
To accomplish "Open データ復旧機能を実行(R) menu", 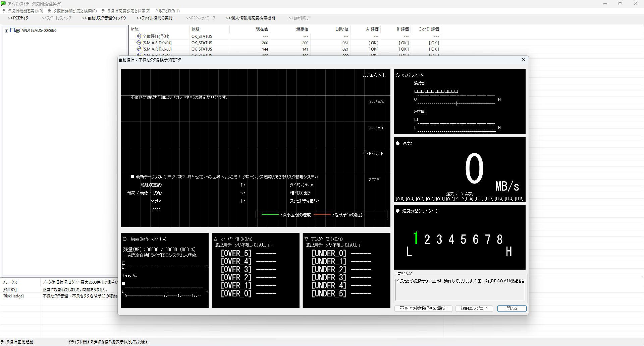I will pyautogui.click(x=22, y=11).
